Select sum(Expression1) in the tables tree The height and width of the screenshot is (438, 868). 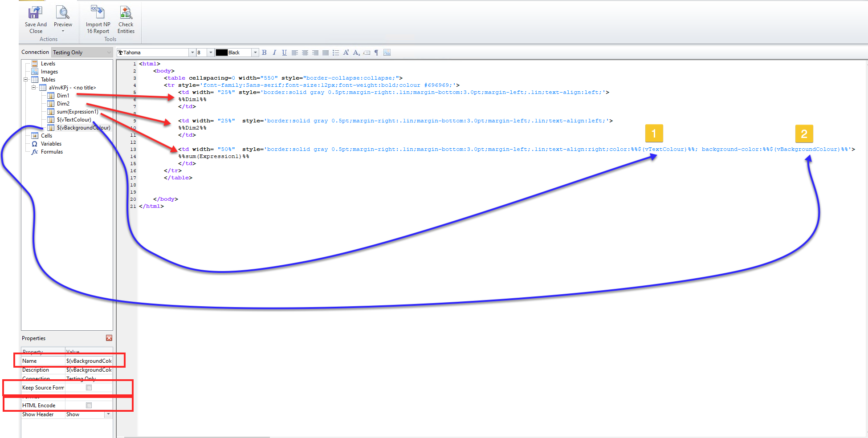click(77, 112)
